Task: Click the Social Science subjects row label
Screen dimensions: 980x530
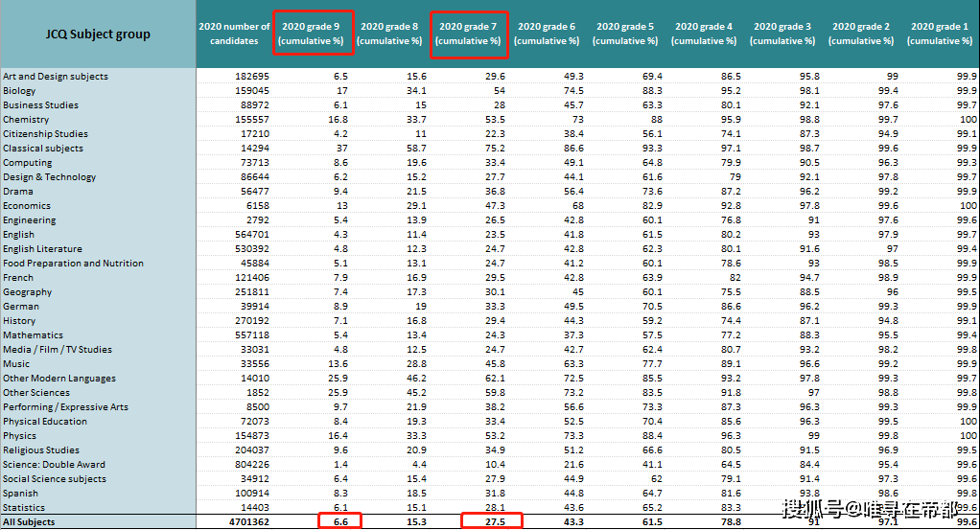Action: (x=55, y=479)
